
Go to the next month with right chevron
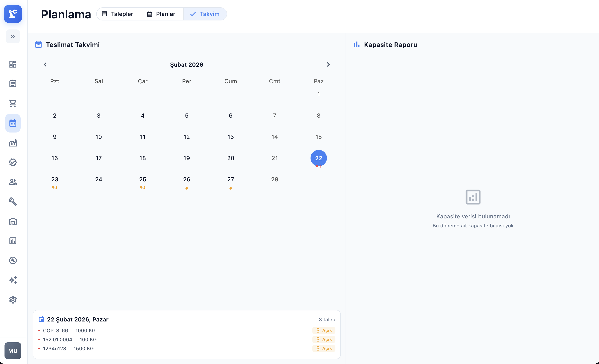pos(328,65)
